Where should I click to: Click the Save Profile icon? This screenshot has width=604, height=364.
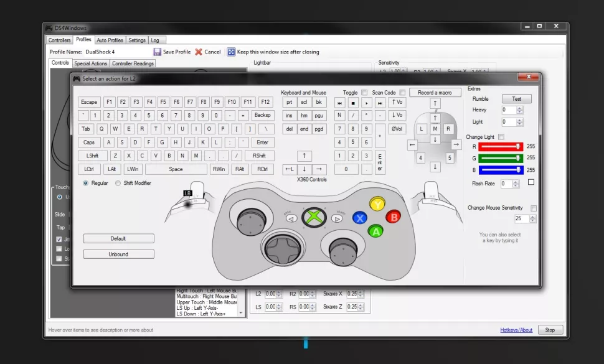coord(158,52)
